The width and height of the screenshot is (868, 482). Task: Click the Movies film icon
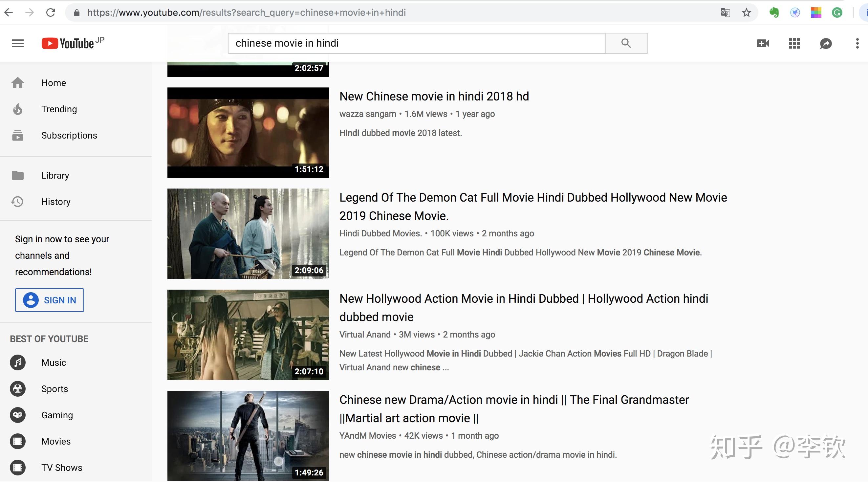tap(17, 441)
